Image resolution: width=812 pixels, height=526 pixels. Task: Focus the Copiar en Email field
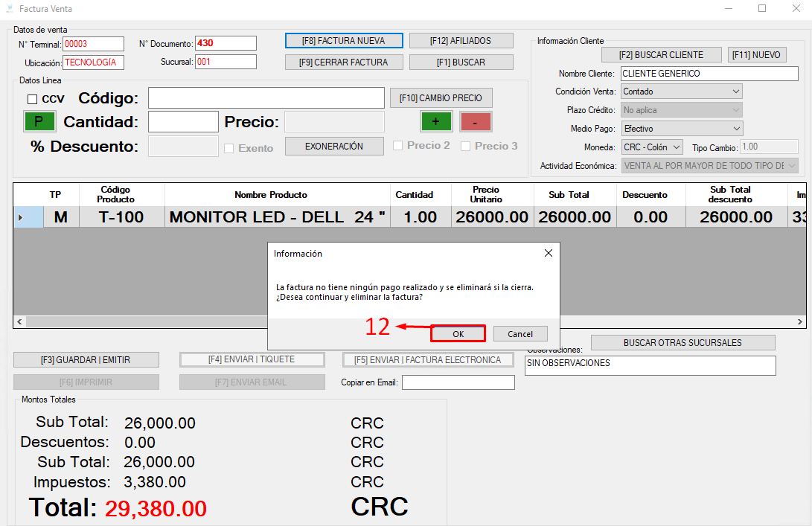coord(458,382)
